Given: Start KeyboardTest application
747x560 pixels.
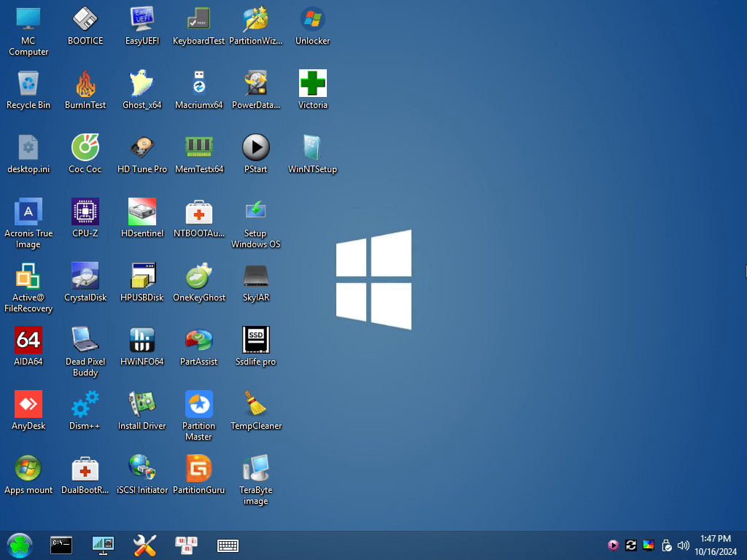Looking at the screenshot, I should [198, 26].
